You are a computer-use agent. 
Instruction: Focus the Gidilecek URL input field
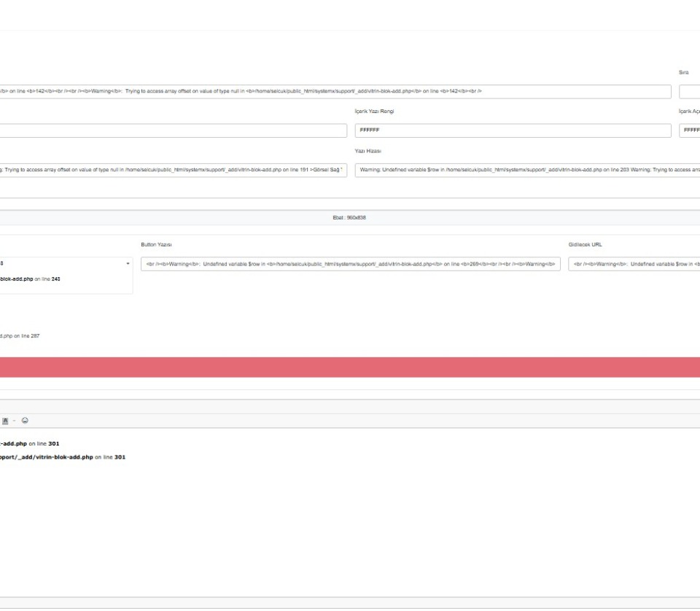tap(633, 264)
